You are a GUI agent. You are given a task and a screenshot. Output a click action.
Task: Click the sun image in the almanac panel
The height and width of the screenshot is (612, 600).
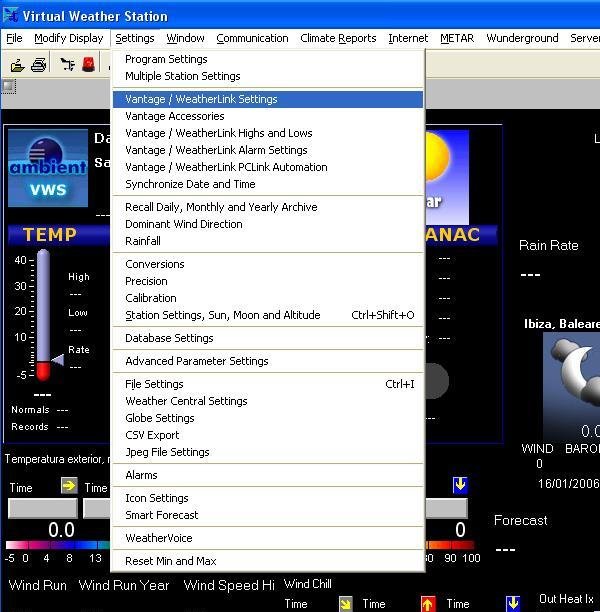click(x=447, y=176)
